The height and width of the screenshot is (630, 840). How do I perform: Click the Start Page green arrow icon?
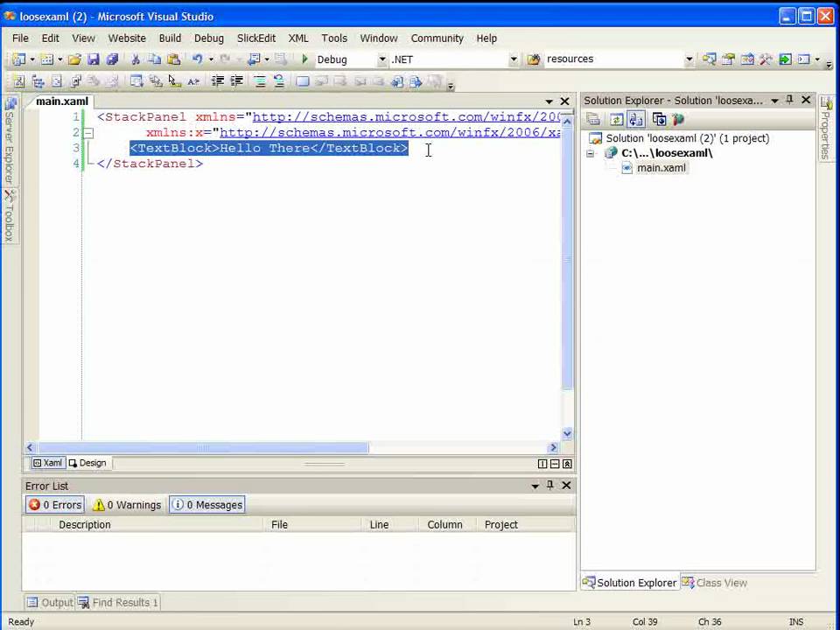(785, 59)
